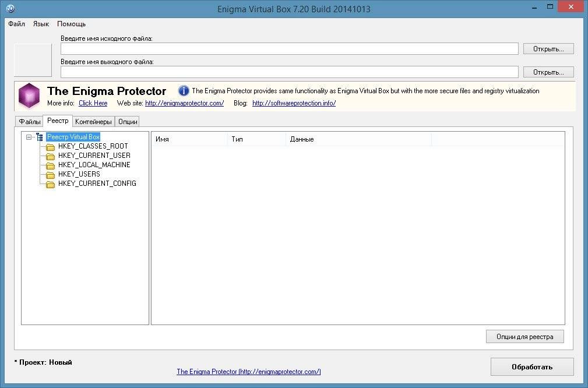Open the enigmaprotector.com web site link
588x388 pixels.
[x=185, y=103]
